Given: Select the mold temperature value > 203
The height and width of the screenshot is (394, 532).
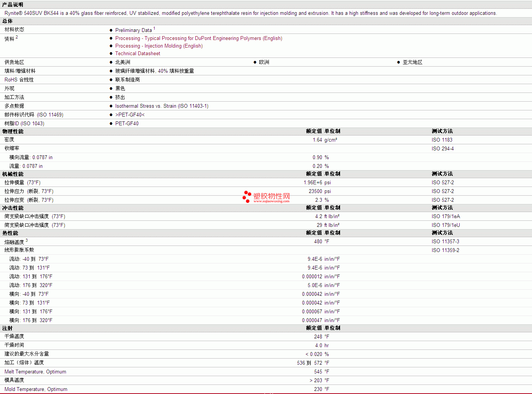Looking at the screenshot, I should [316, 381].
